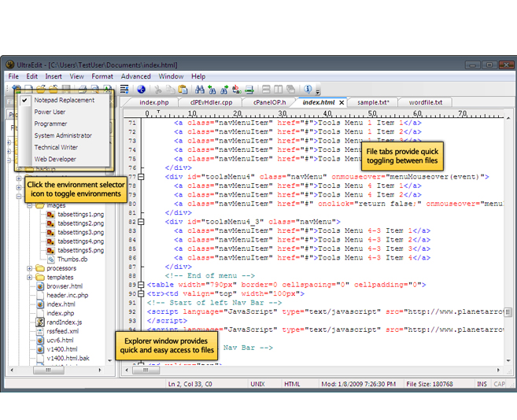Select Web Developer environment
Image resolution: width=517 pixels, height=420 pixels.
pyautogui.click(x=55, y=159)
